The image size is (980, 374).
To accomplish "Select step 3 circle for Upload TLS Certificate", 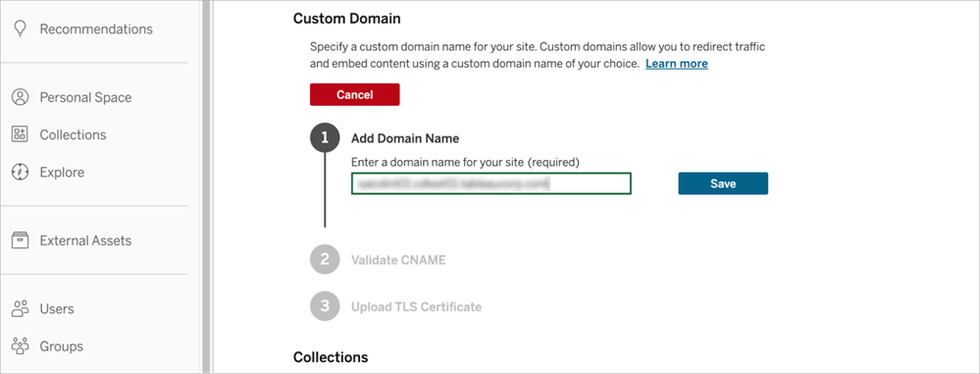I will [x=325, y=306].
